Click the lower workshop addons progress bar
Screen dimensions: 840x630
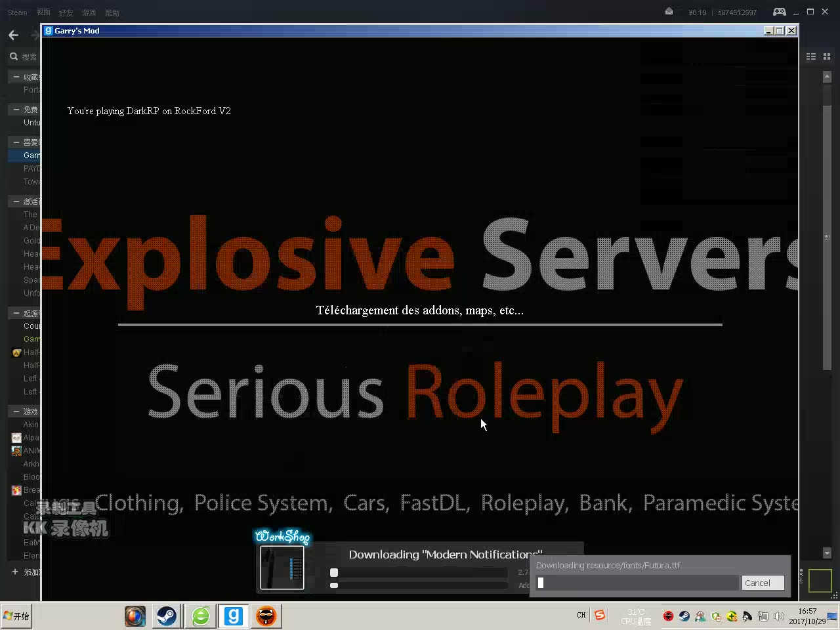pyautogui.click(x=419, y=585)
